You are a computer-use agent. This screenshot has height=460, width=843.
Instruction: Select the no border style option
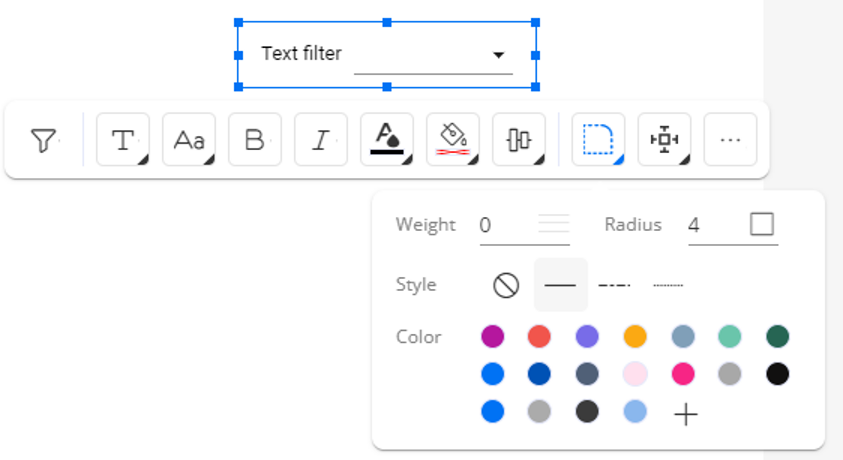point(506,285)
